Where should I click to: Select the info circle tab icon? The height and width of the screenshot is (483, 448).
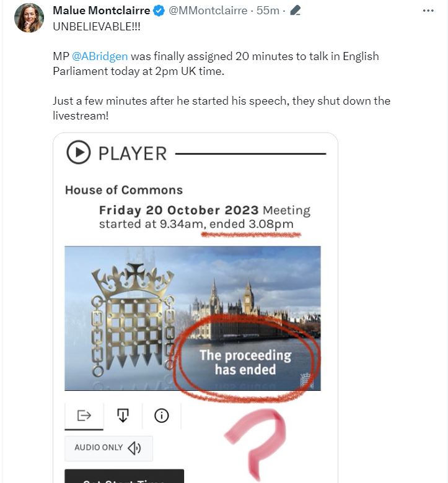(162, 416)
